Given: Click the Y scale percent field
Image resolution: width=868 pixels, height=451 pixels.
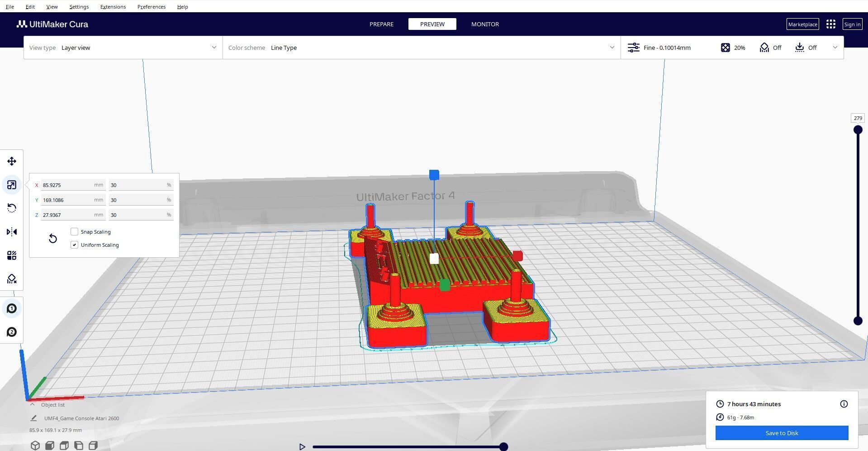Looking at the screenshot, I should [x=141, y=200].
